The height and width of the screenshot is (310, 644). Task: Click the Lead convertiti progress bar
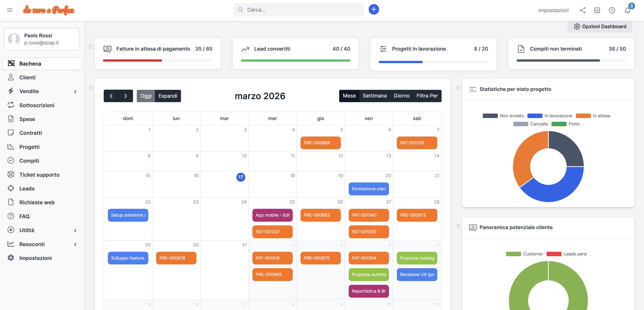pyautogui.click(x=296, y=60)
